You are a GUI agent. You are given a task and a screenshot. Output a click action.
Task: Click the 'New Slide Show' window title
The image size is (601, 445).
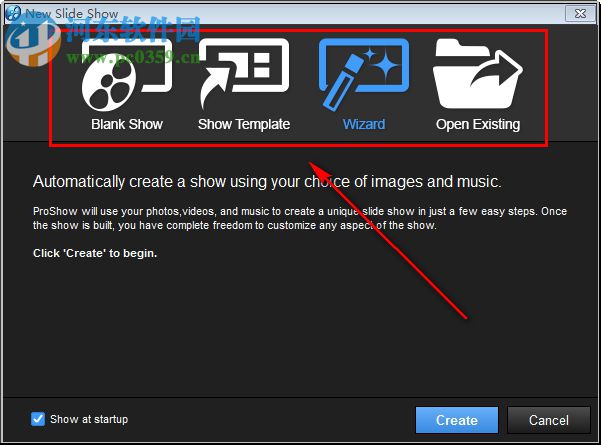[72, 14]
